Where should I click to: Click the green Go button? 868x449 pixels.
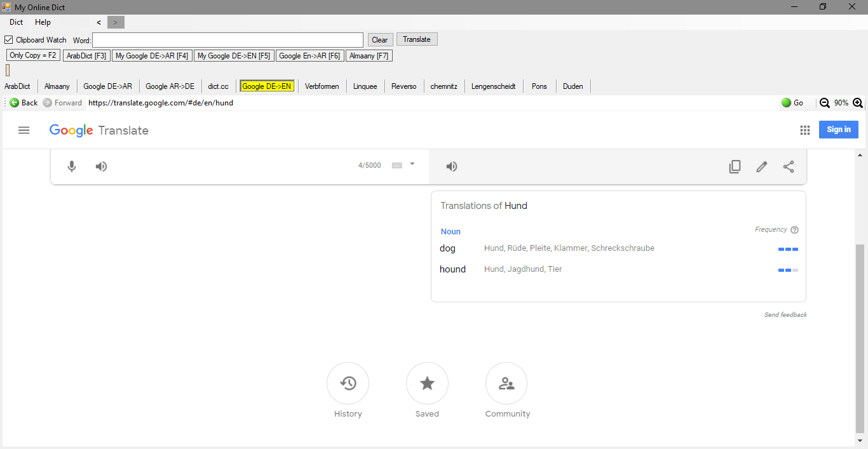click(792, 103)
